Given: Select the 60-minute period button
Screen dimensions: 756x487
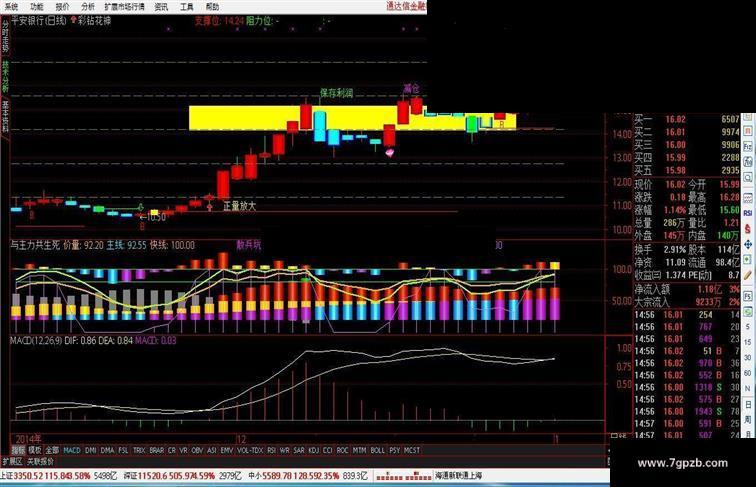Looking at the screenshot, I should pos(748,373).
